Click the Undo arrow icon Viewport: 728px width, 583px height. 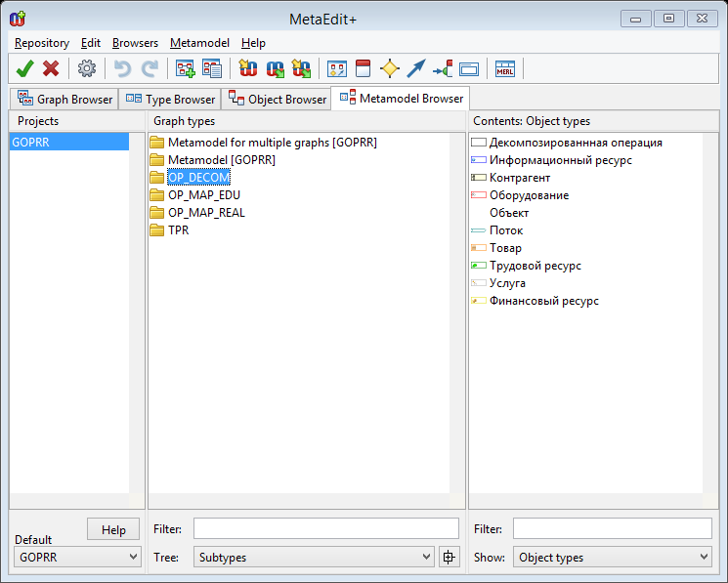122,68
